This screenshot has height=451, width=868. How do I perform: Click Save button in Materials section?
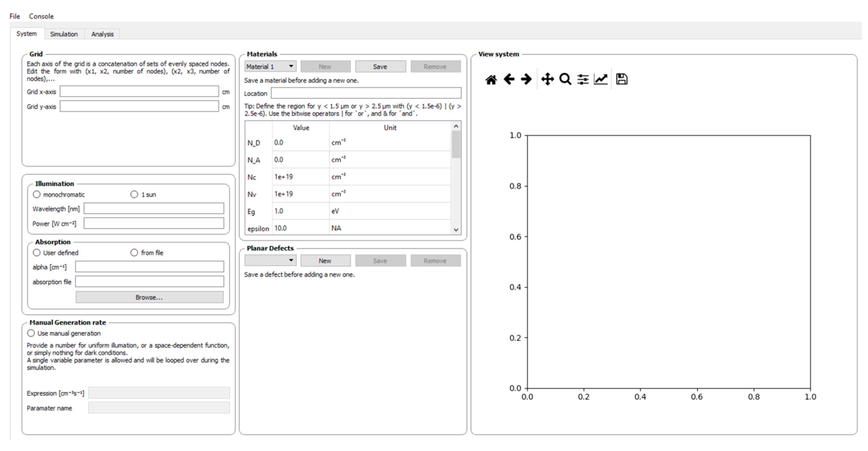point(380,66)
